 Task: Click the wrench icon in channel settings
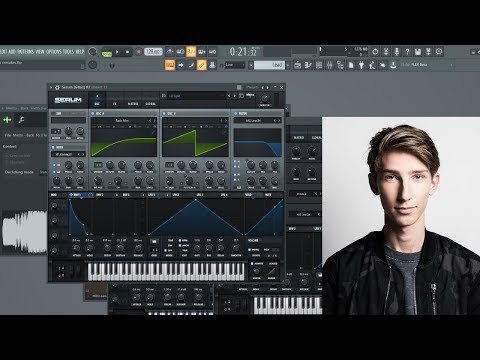pyautogui.click(x=21, y=120)
